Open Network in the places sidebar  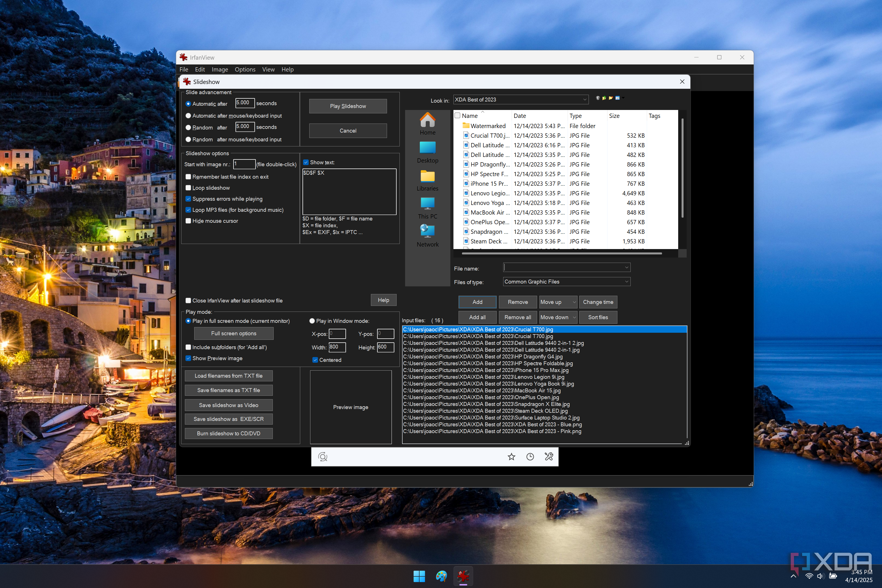click(x=427, y=236)
